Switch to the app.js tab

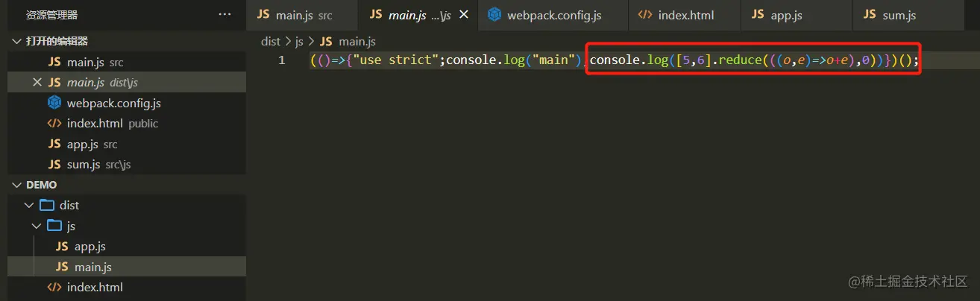[796, 15]
